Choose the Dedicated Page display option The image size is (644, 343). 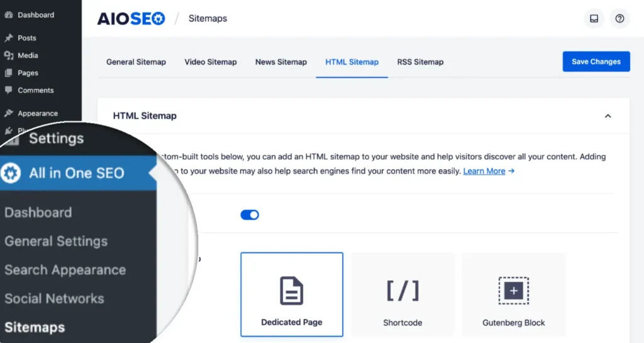click(292, 295)
